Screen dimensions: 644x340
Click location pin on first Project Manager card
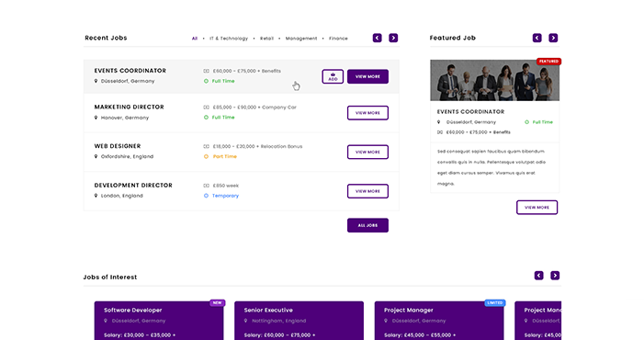click(386, 321)
